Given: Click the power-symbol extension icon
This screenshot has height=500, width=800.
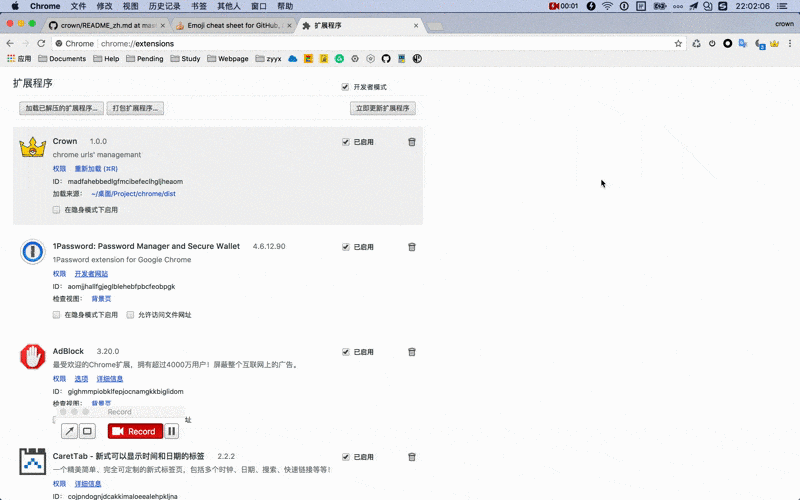Looking at the screenshot, I should pos(712,43).
